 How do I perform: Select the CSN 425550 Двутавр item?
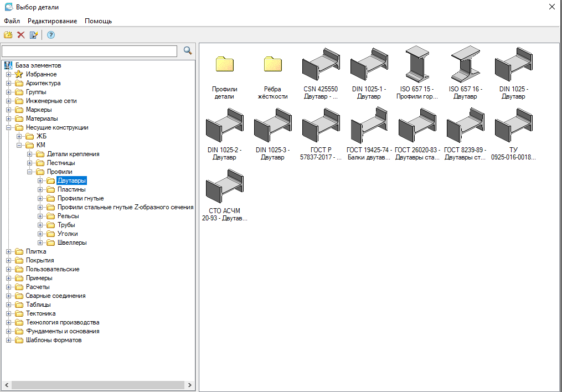tap(321, 64)
